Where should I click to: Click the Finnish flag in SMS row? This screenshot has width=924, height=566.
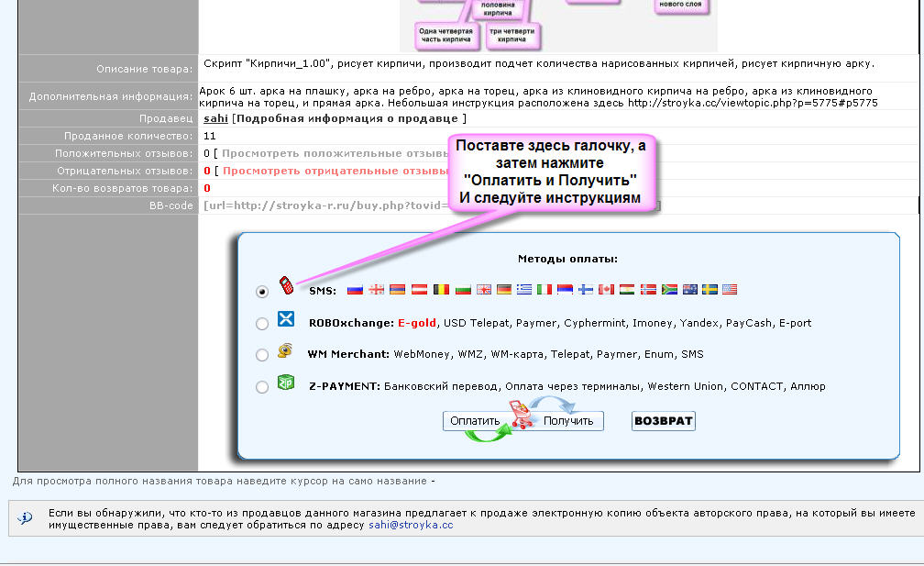(586, 291)
